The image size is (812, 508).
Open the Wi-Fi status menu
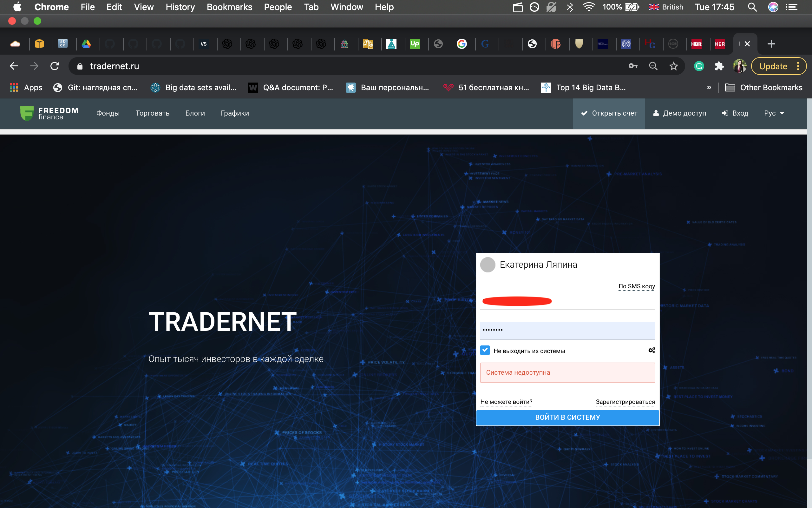click(589, 7)
